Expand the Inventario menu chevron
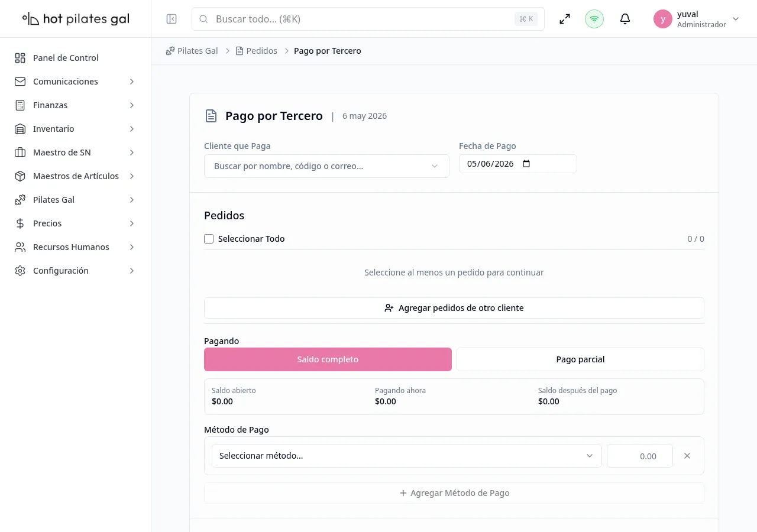The image size is (757, 532). point(132,129)
